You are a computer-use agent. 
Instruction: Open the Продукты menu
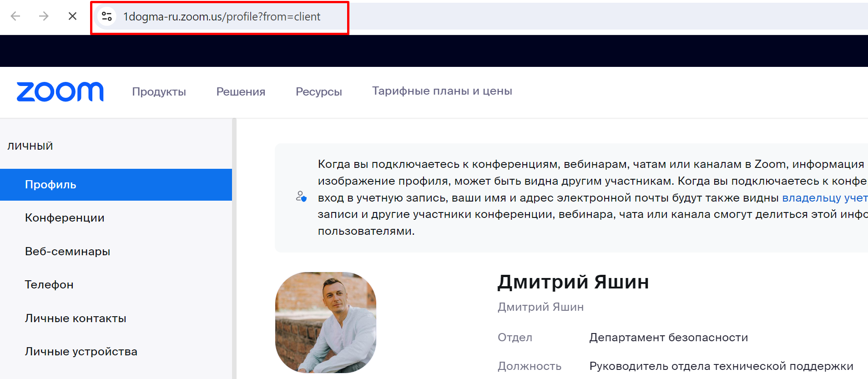point(159,91)
